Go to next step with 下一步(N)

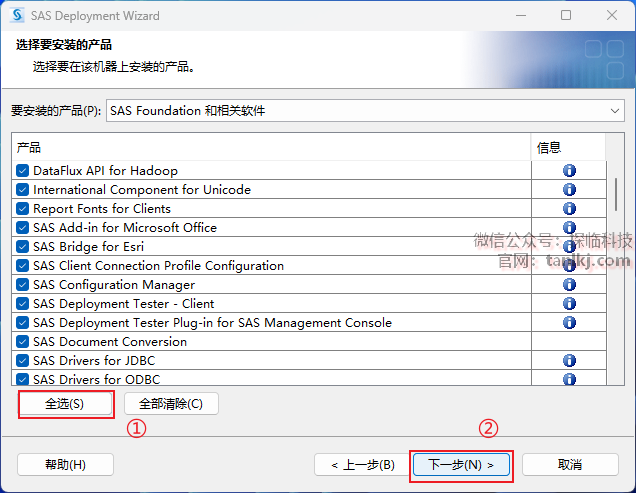click(x=461, y=465)
